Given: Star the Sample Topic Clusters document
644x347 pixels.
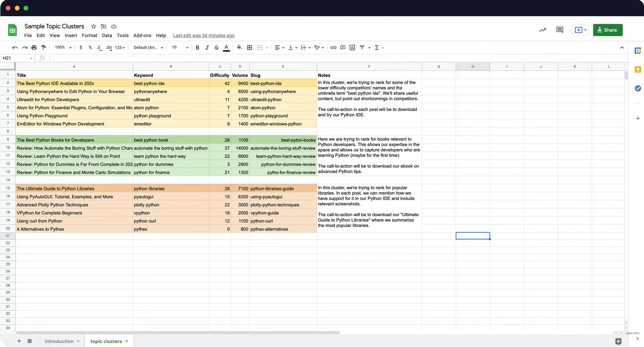Looking at the screenshot, I should pos(94,26).
